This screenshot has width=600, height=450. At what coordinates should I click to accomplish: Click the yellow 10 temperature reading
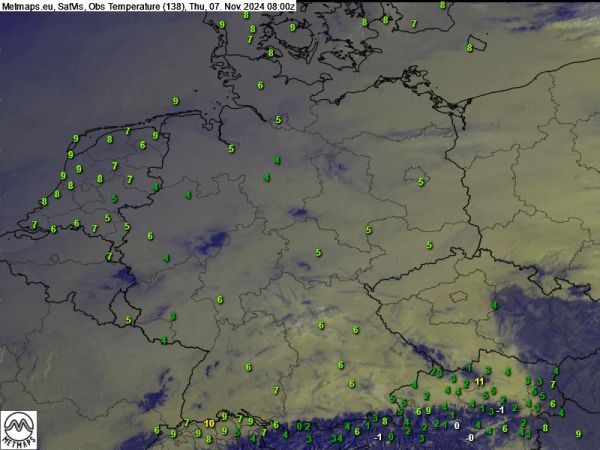209,423
